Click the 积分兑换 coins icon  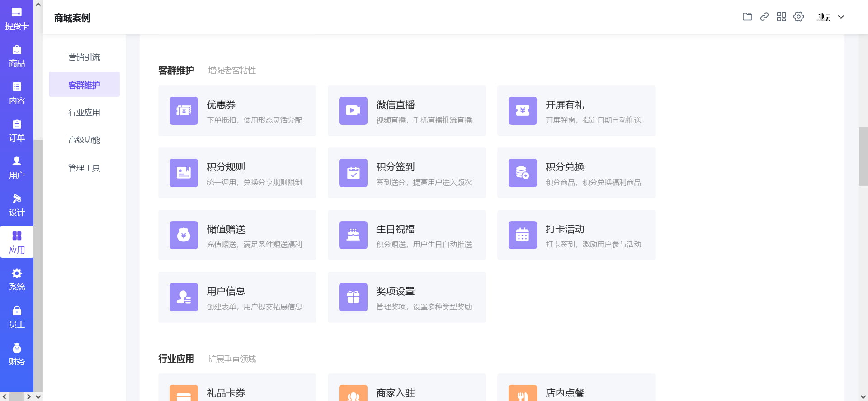coord(523,173)
